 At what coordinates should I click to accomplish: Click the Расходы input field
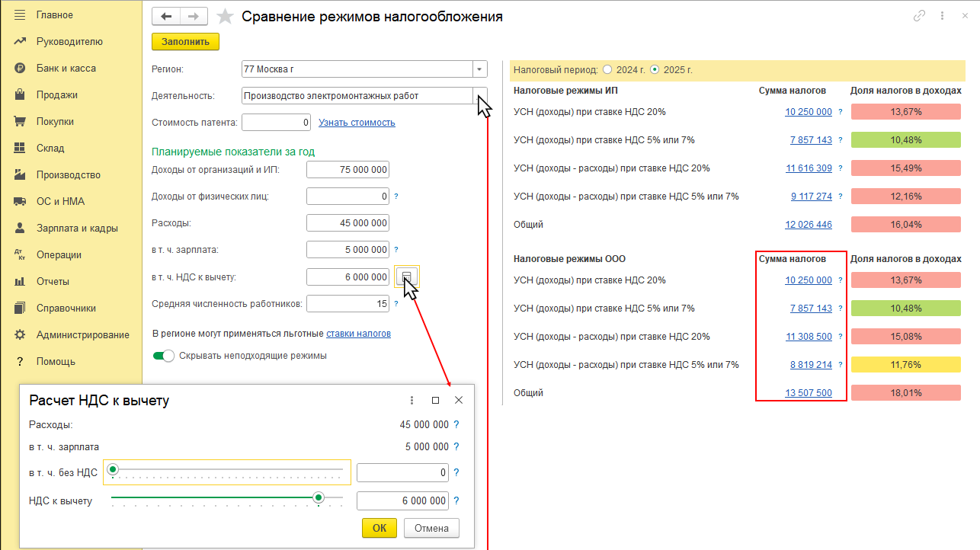click(347, 223)
